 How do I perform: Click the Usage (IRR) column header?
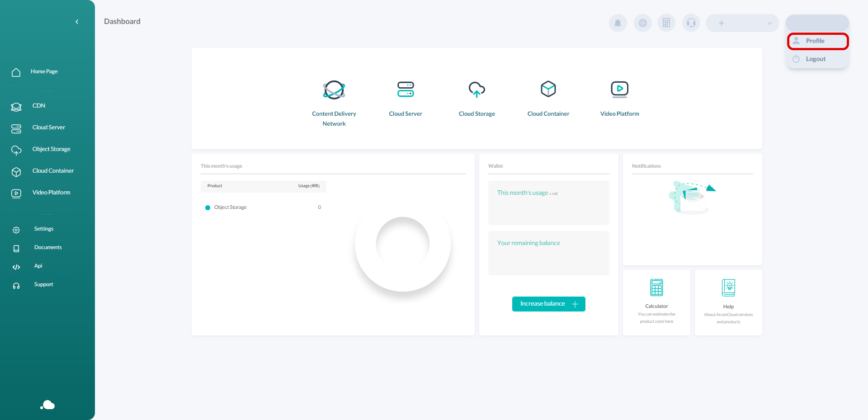[x=309, y=186]
